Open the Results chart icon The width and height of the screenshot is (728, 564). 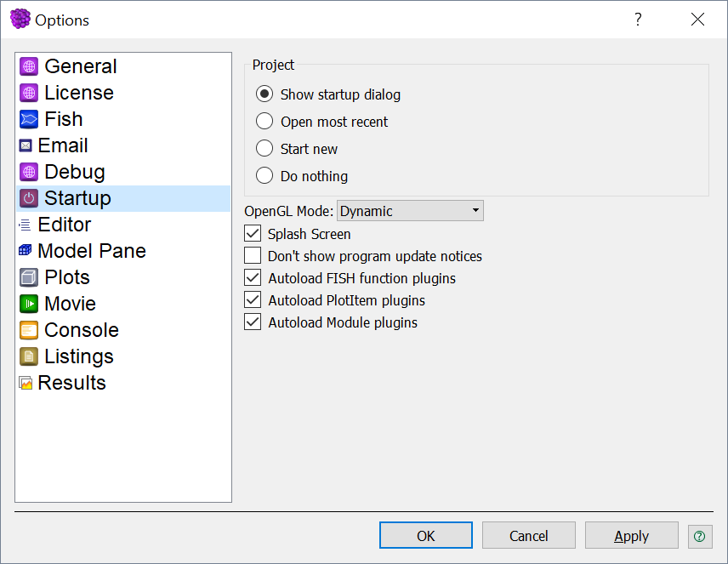[26, 383]
